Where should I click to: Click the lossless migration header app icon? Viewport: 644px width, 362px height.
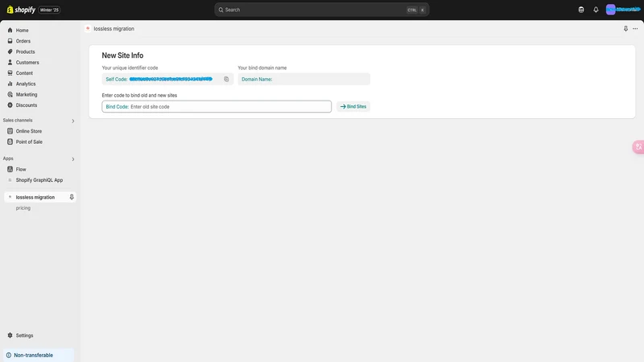pos(88,28)
